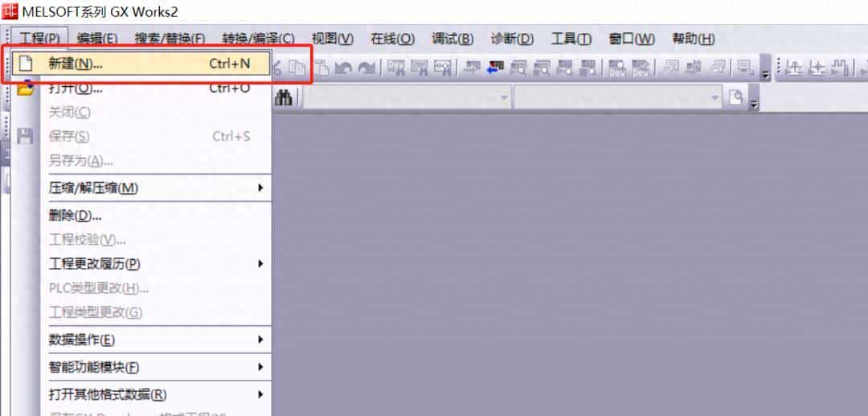The height and width of the screenshot is (416, 868).
Task: Click the Write to PLC icon left of the blue-arrow icon
Action: (472, 68)
